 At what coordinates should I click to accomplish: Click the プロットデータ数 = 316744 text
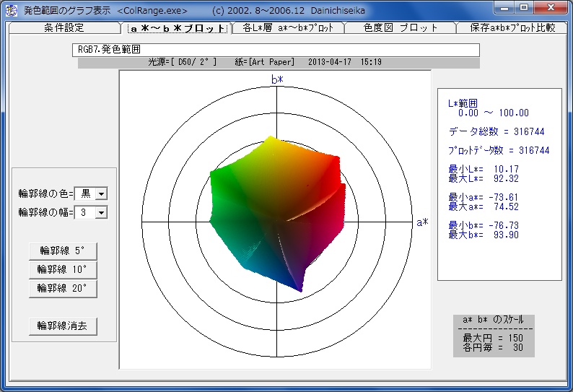[x=499, y=150]
